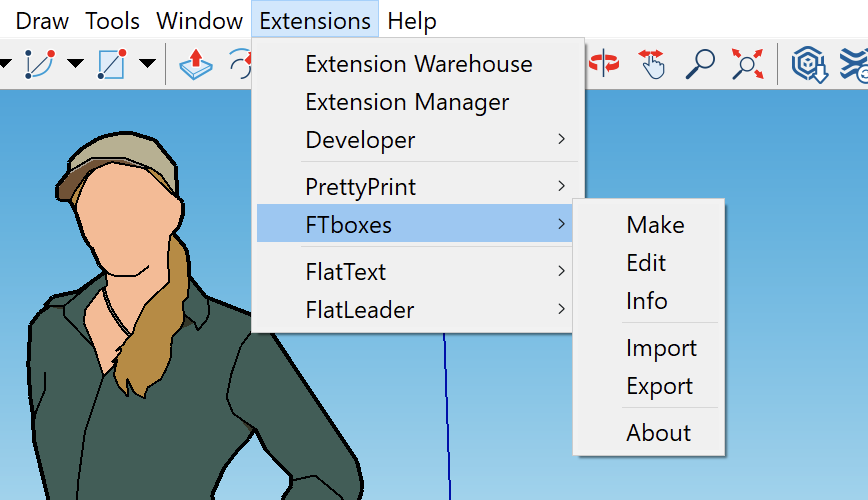Click About in the FTboxes submenu

(658, 433)
